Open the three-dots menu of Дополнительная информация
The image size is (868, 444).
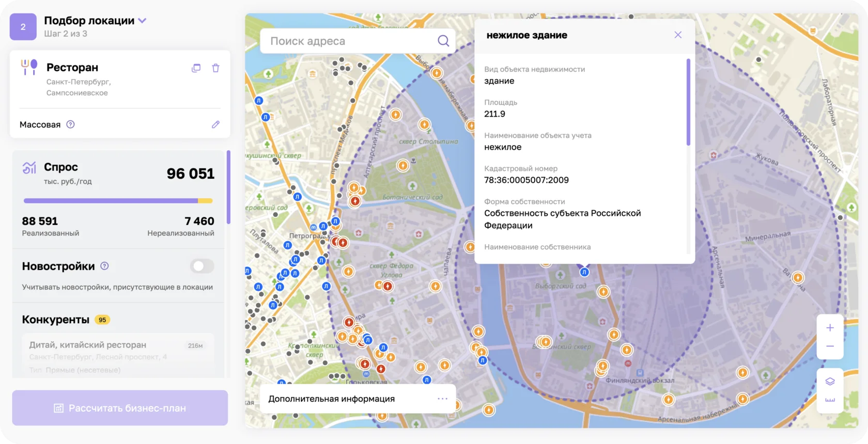tap(443, 399)
